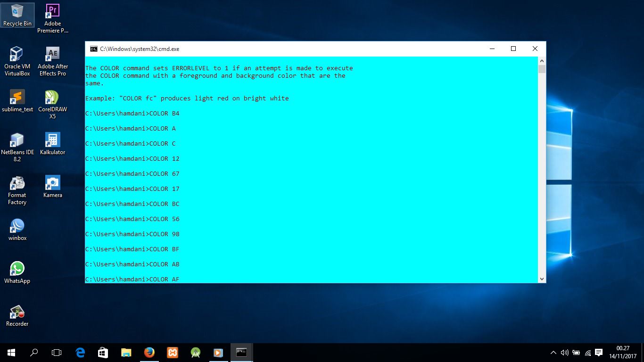
Task: Open the Recycle Bin desktop icon
Action: click(x=17, y=15)
